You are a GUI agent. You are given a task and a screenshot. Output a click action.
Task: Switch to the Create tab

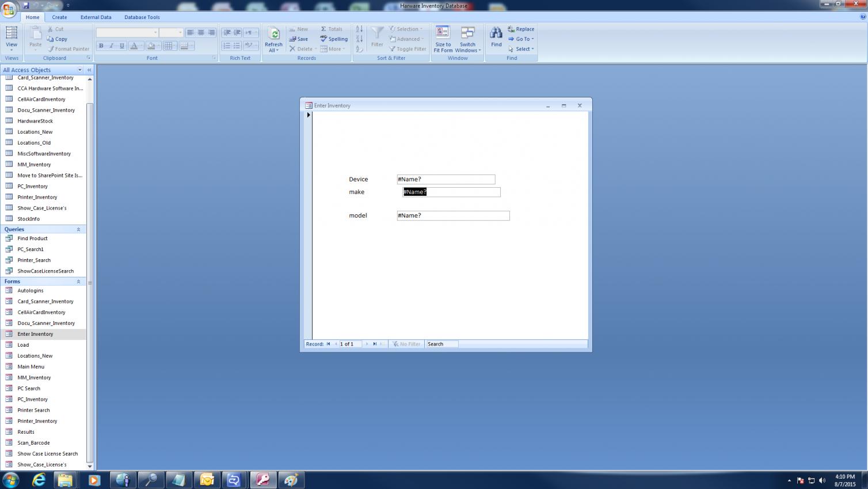59,17
